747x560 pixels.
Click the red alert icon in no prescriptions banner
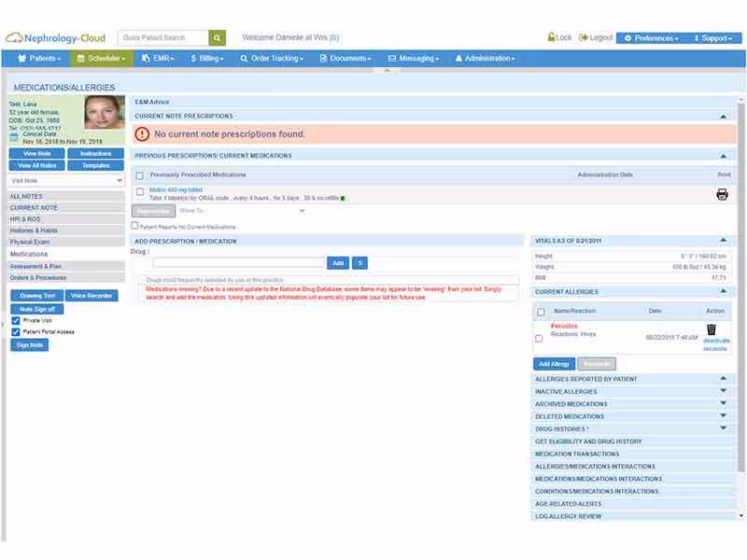[142, 134]
